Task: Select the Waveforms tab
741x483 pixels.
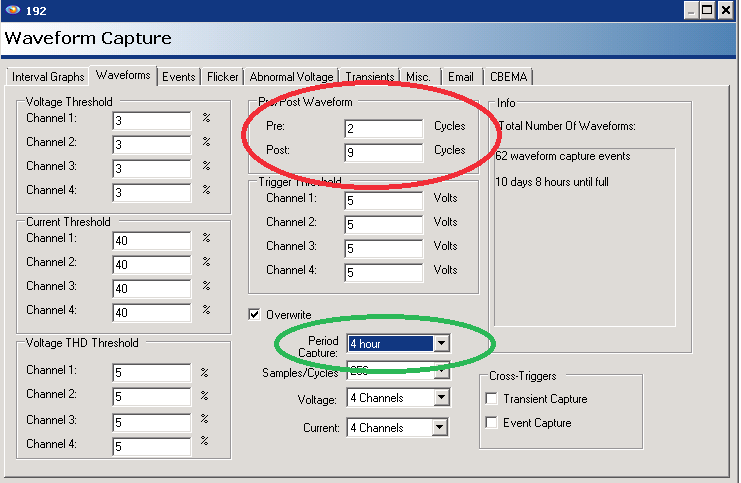Action: (x=123, y=75)
